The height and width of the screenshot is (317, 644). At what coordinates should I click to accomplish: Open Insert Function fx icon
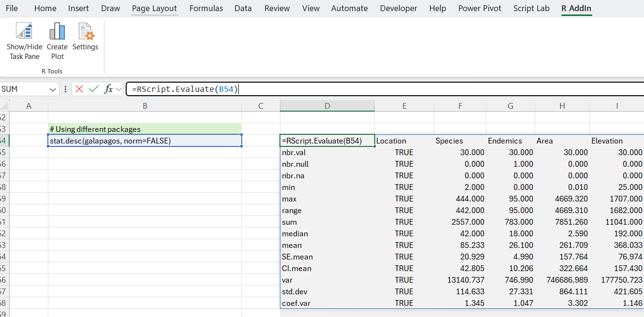pos(109,89)
